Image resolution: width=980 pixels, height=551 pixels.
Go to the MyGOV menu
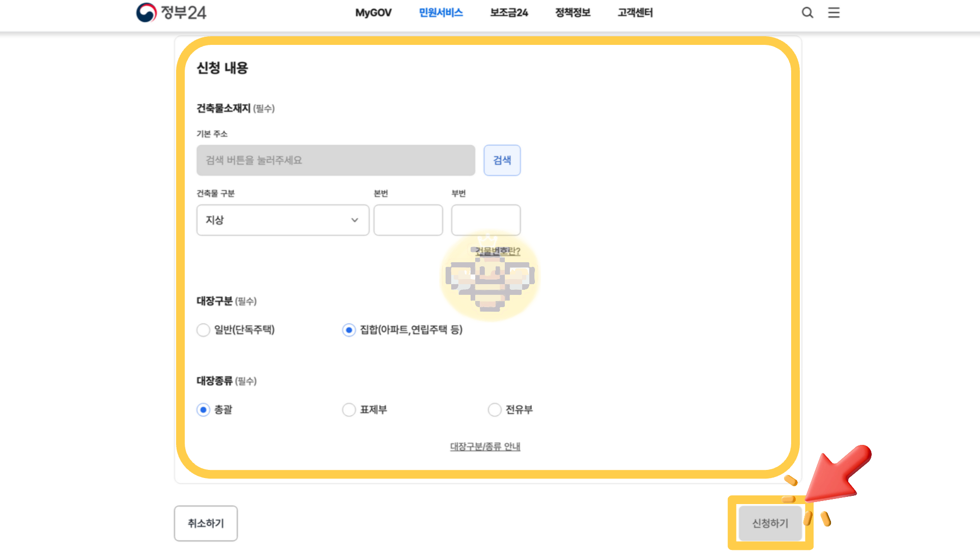pos(374,13)
